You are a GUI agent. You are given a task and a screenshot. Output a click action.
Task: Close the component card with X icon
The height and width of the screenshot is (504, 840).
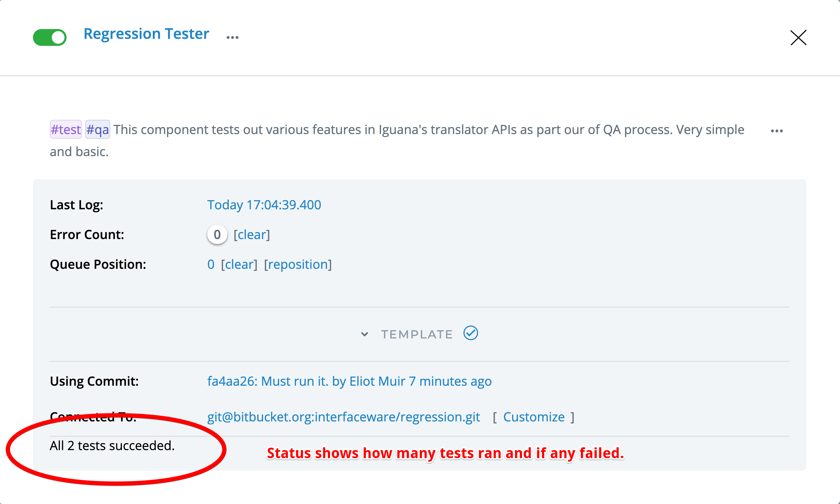(x=798, y=37)
